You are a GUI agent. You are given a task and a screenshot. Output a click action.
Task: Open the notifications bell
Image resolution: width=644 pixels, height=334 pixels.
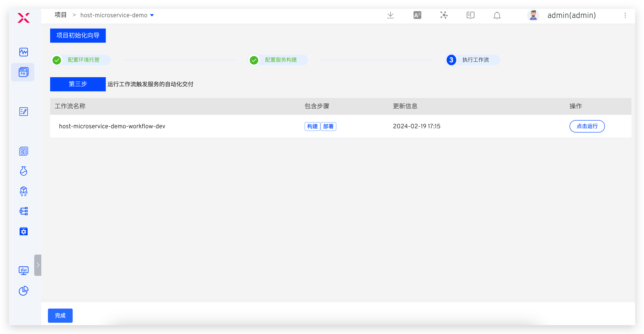pos(497,15)
